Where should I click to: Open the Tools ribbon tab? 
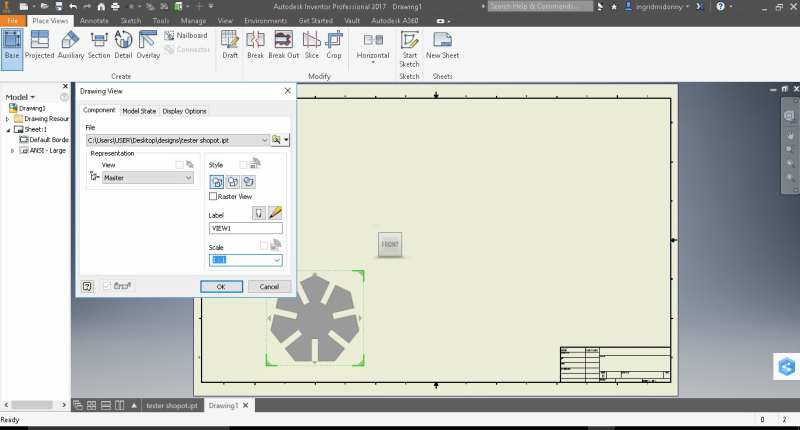161,21
